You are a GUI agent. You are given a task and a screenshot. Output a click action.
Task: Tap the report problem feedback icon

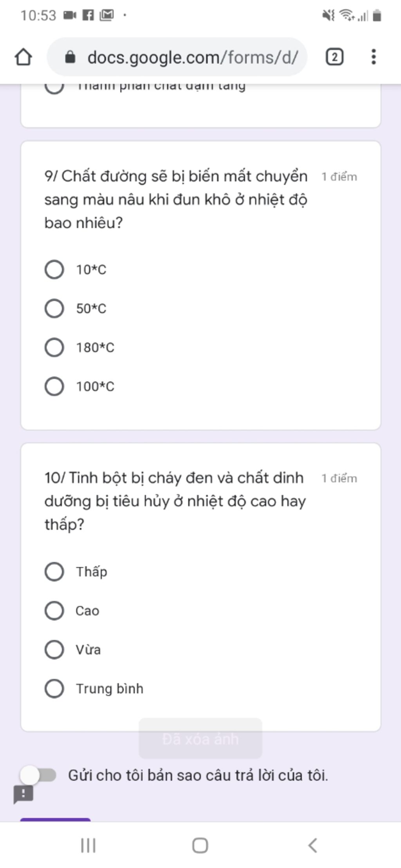(x=23, y=794)
